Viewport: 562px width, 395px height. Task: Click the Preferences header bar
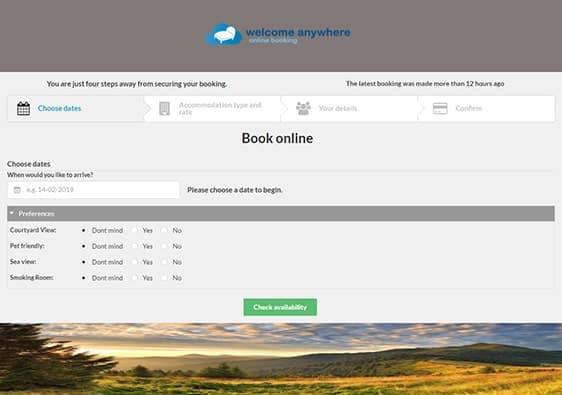coord(281,214)
